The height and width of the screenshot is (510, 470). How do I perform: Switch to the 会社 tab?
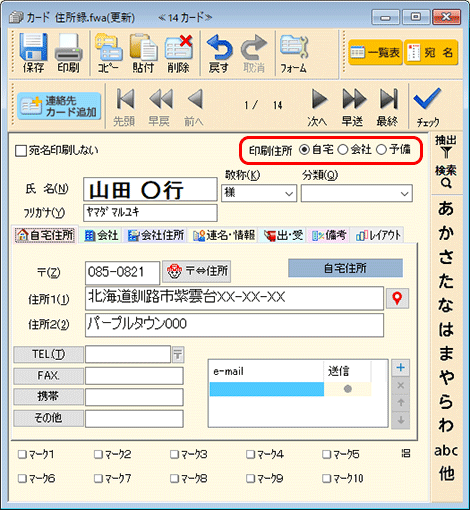click(101, 235)
